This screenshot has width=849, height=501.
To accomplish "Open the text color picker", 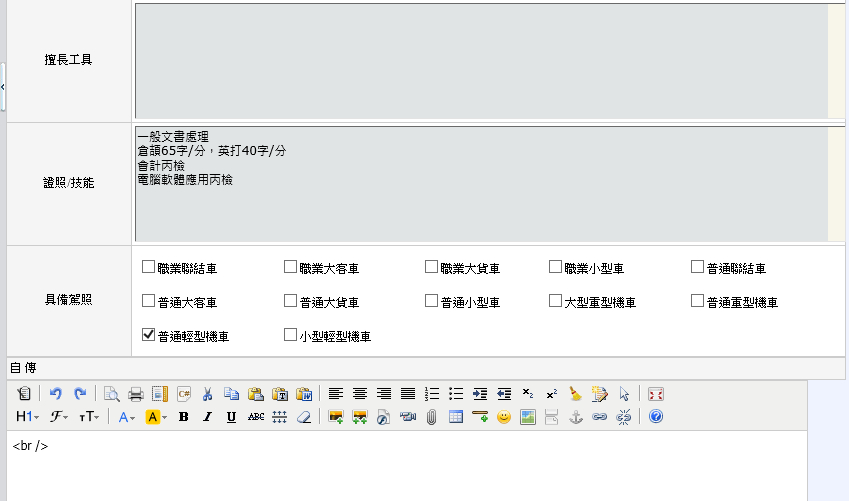I will tap(127, 417).
